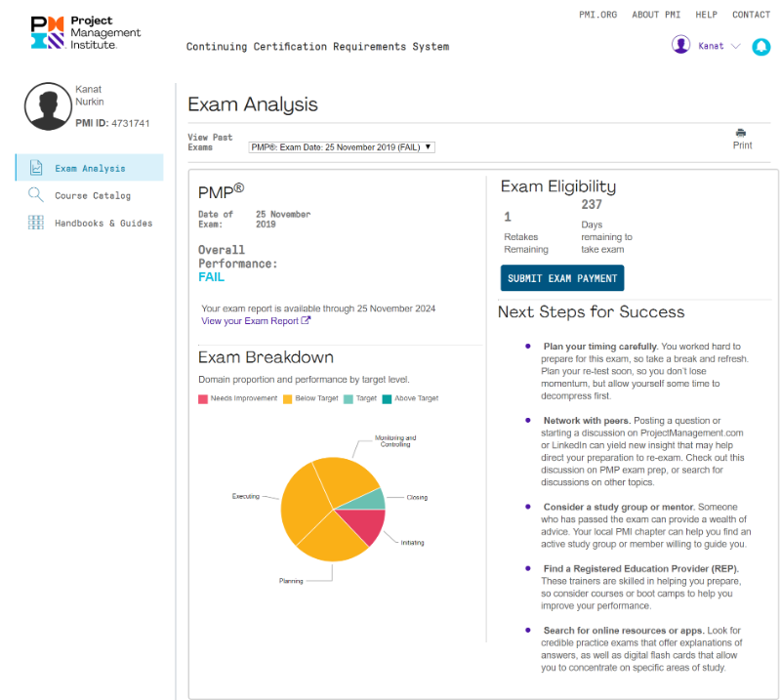This screenshot has width=781, height=700.
Task: Click the Closing chart label
Action: [417, 497]
